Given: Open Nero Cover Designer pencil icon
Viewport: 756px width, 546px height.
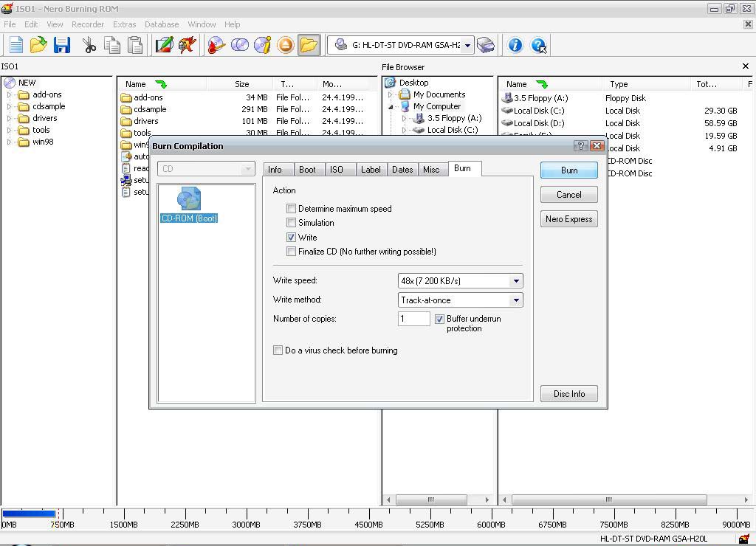Looking at the screenshot, I should click(x=164, y=45).
